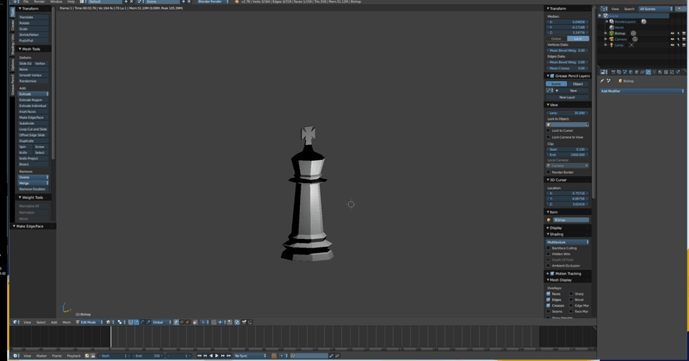Open the Modifiers tab wrench icon
This screenshot has width=689, height=361.
[648, 72]
